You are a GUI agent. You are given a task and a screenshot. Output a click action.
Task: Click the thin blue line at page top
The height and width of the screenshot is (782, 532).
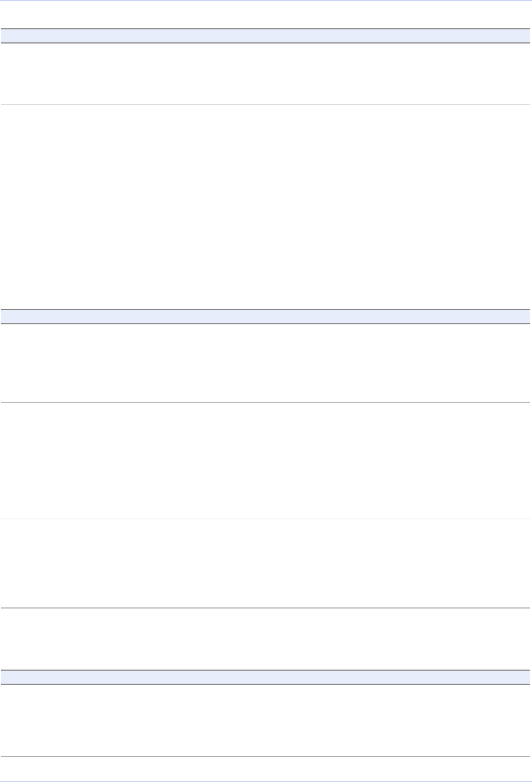pyautogui.click(x=265, y=1)
